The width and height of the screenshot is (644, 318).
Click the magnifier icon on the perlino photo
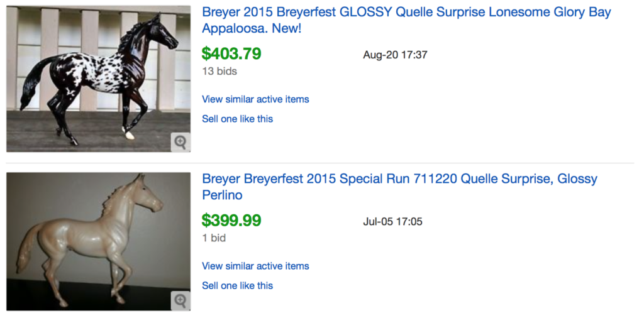[x=180, y=300]
